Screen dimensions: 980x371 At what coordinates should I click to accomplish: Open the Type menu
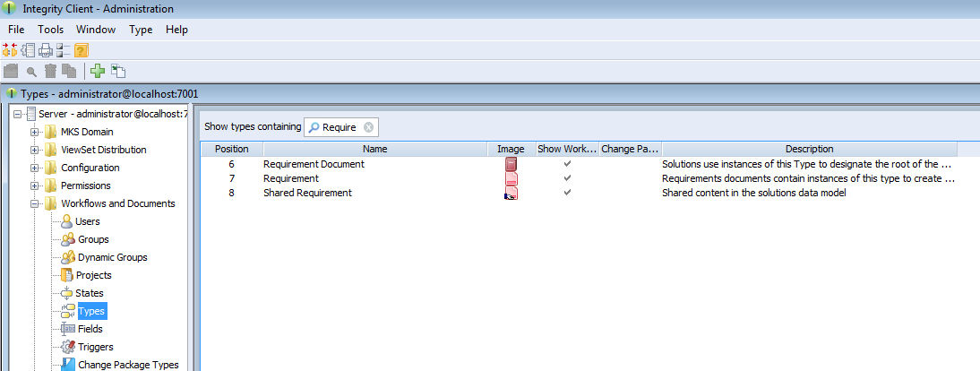coord(141,30)
